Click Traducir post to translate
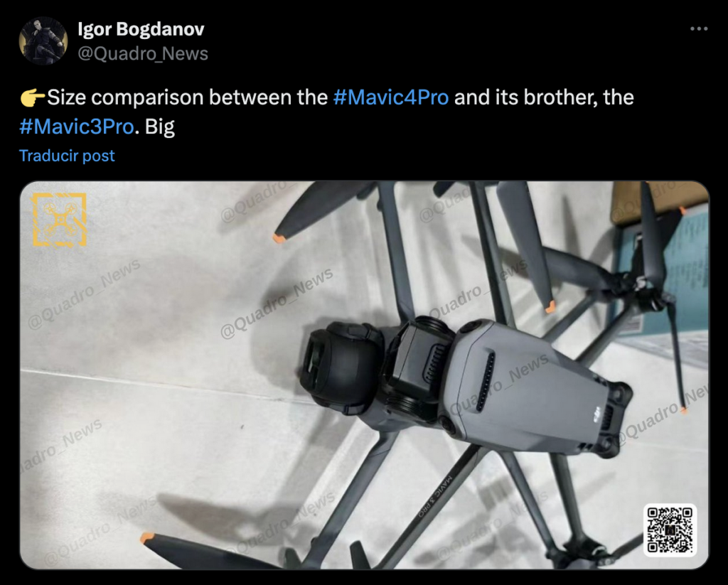The height and width of the screenshot is (585, 728). point(67,156)
